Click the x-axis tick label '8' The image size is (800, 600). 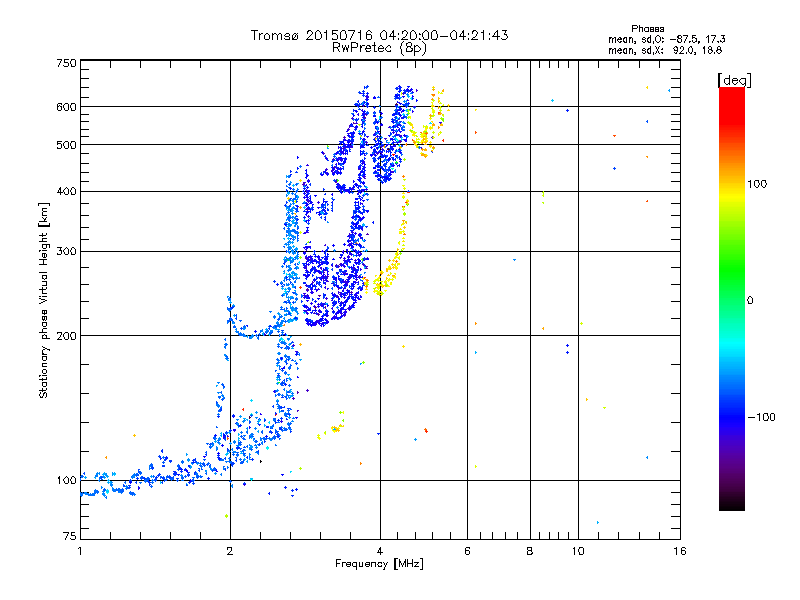(x=530, y=551)
